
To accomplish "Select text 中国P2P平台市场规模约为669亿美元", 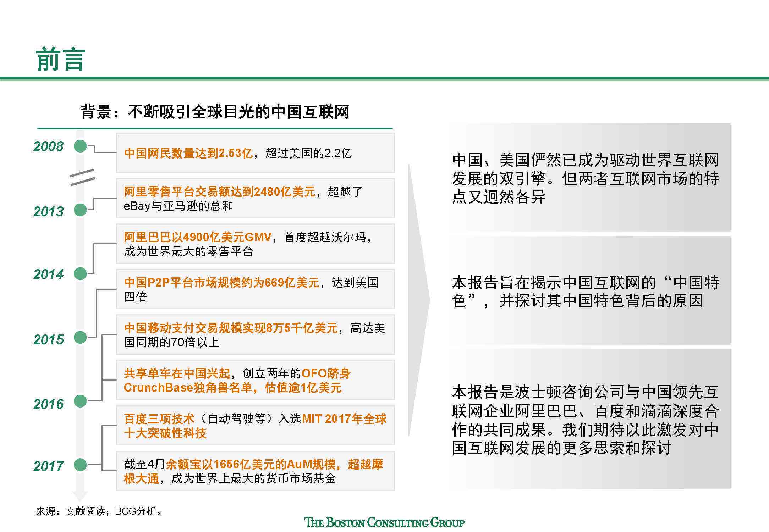I will (x=222, y=282).
